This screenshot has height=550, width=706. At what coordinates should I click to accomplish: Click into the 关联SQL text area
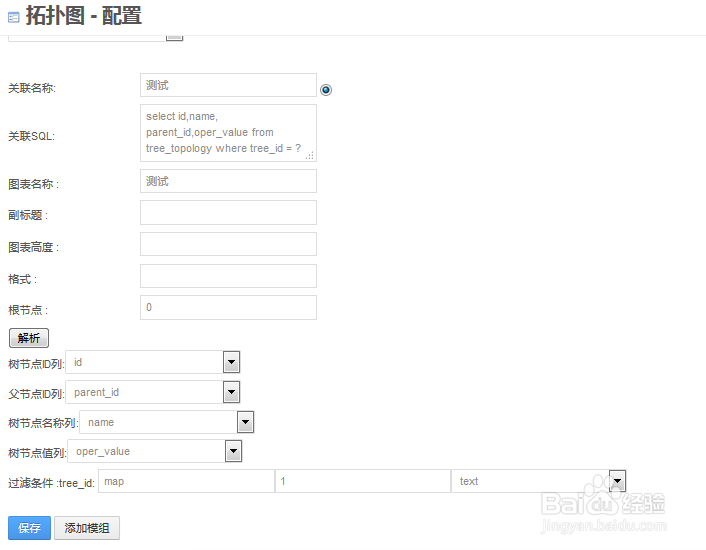tap(228, 133)
